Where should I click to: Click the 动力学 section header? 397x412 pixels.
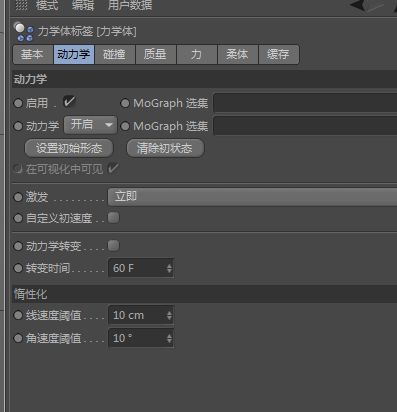[x=204, y=79]
